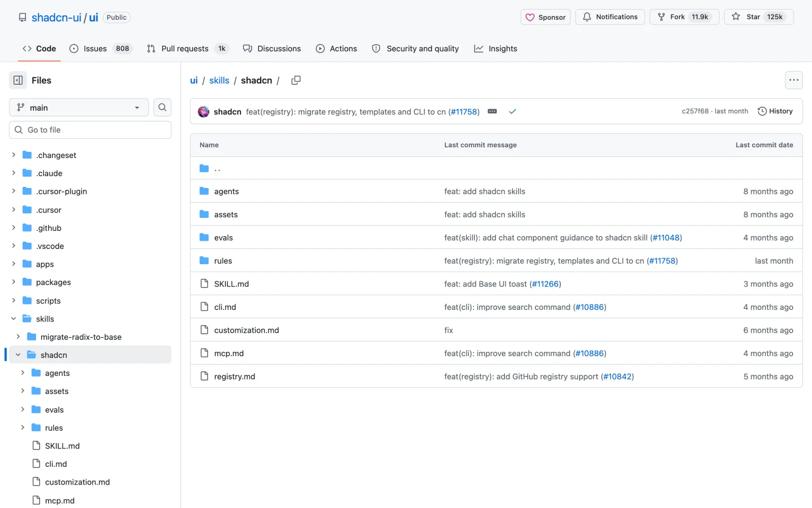Copy the path with the copy icon

tap(296, 80)
